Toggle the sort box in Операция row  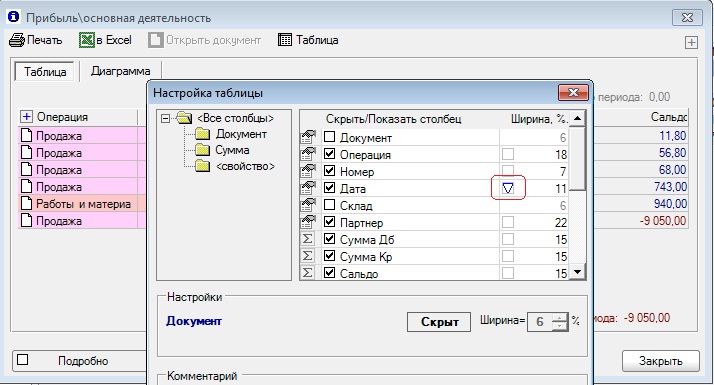pyautogui.click(x=508, y=154)
